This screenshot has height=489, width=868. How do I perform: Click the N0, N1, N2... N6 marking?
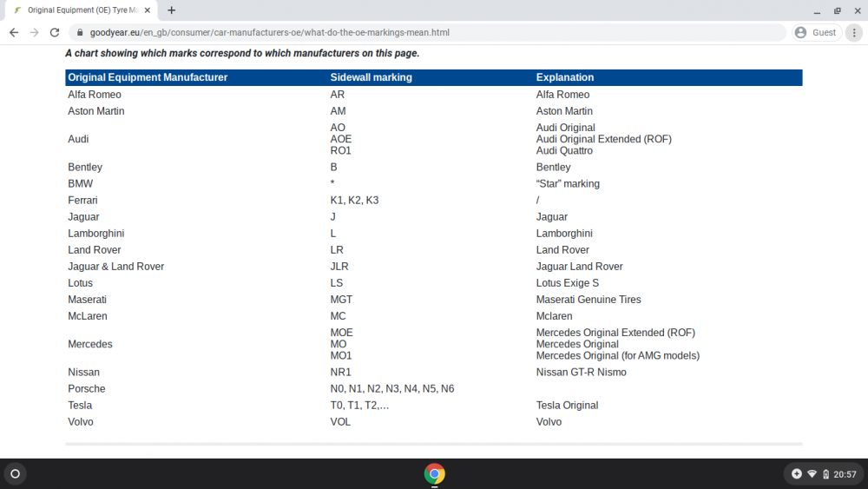[x=392, y=389]
